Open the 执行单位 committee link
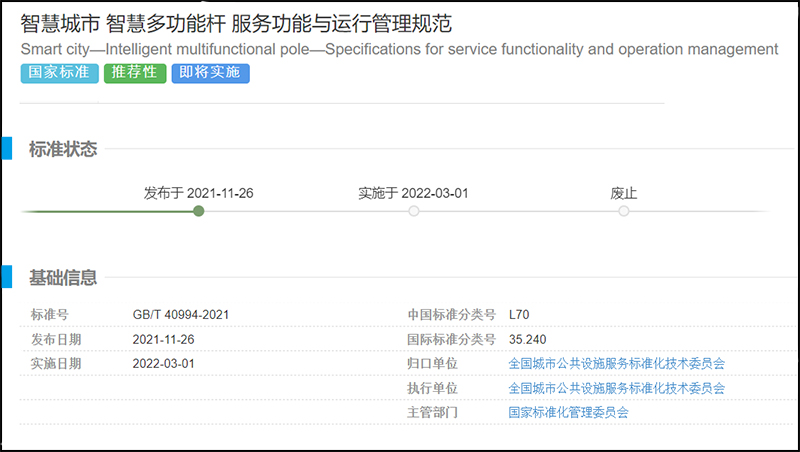Image resolution: width=800 pixels, height=452 pixels. coord(616,388)
